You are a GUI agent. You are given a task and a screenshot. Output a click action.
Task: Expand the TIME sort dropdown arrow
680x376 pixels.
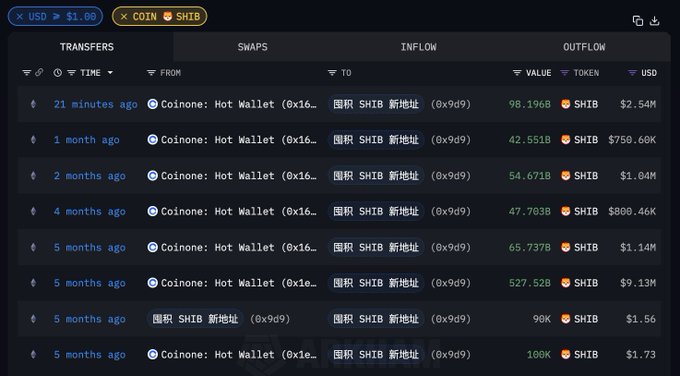pos(110,73)
